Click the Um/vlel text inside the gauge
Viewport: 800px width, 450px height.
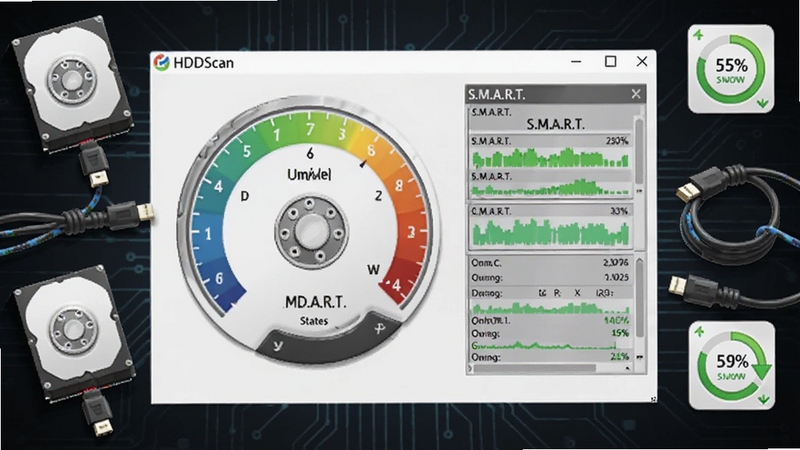[309, 175]
